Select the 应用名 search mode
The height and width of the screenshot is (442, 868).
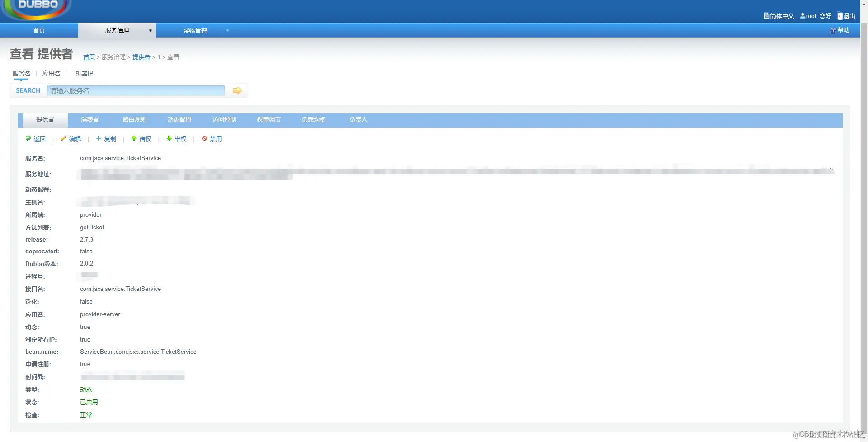(x=51, y=73)
